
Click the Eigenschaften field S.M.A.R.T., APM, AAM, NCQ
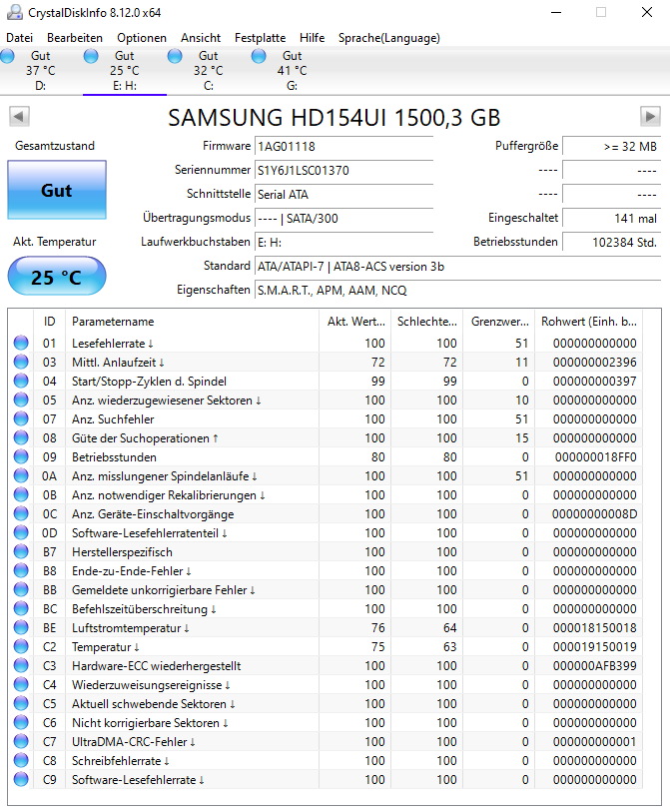coord(457,290)
